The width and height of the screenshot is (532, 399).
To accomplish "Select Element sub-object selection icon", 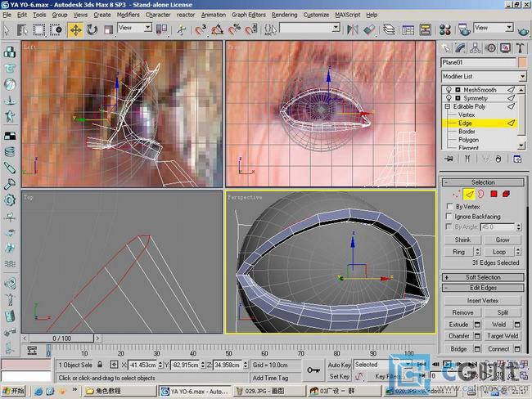I will tap(506, 195).
